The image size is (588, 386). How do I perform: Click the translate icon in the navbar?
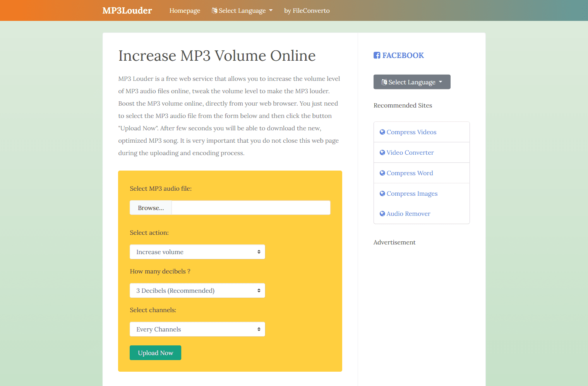pos(214,10)
